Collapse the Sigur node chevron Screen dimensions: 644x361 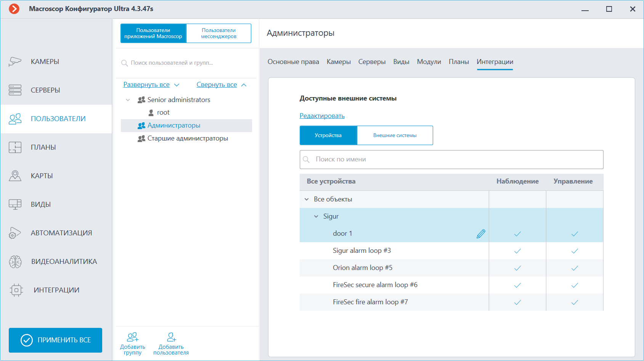(316, 216)
